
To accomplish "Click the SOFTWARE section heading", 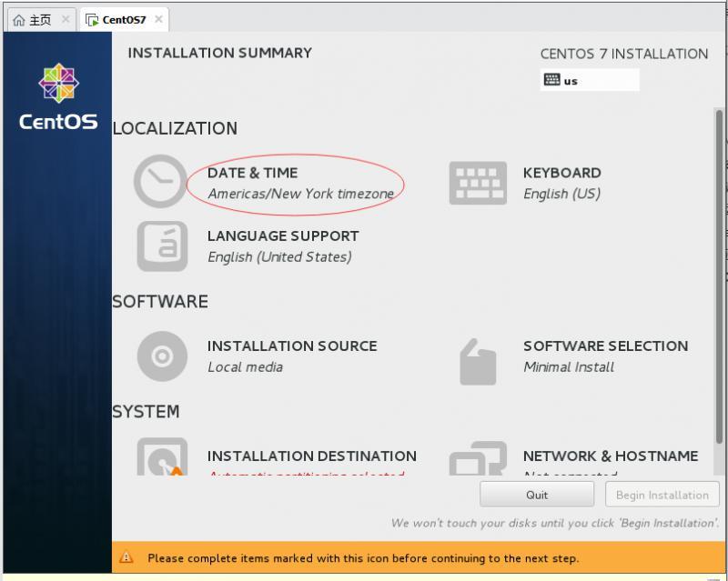I will (160, 302).
